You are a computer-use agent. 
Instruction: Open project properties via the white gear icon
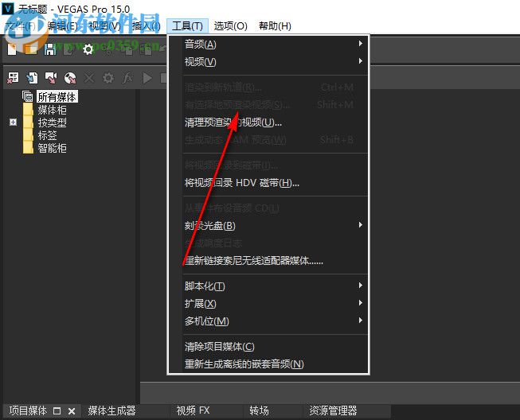88,49
